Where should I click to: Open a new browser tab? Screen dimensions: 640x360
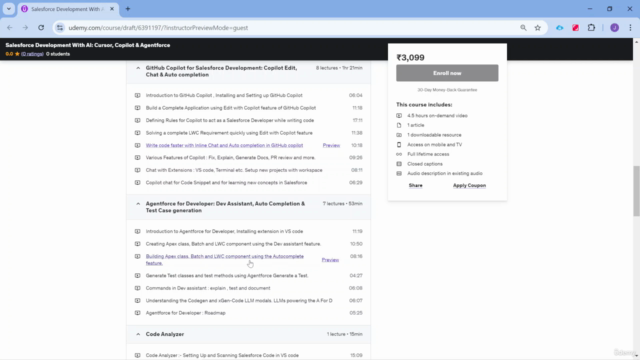128,9
